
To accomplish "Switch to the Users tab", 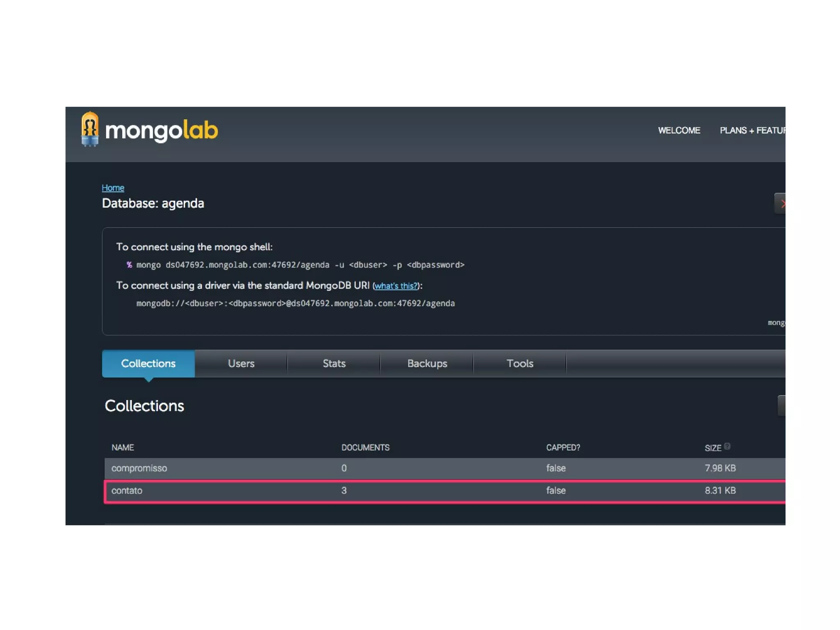I will (241, 363).
